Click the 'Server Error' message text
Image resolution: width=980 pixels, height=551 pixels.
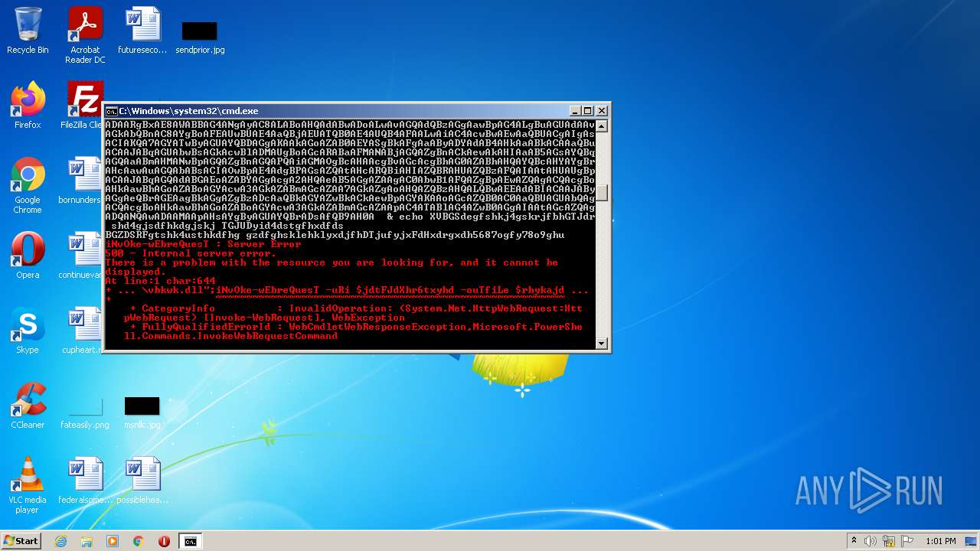tap(265, 244)
